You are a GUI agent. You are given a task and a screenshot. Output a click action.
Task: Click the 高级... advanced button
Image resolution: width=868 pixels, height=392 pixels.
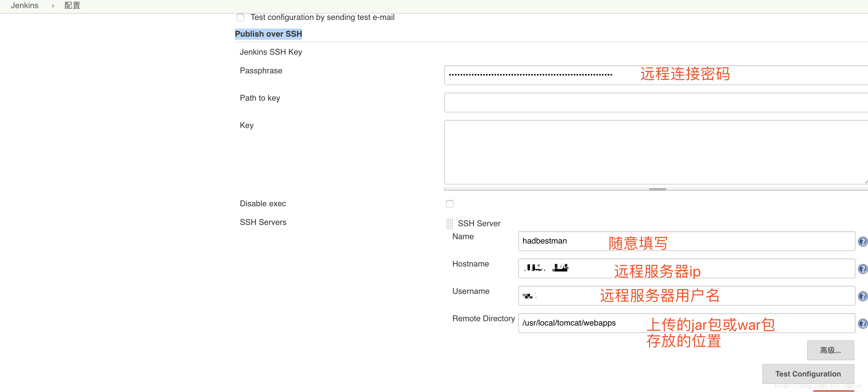[830, 350]
